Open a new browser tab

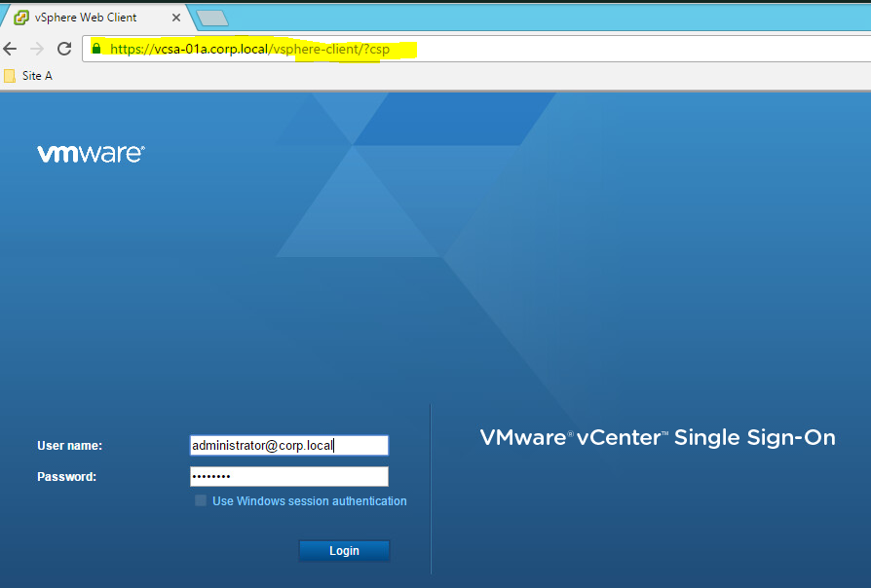212,18
